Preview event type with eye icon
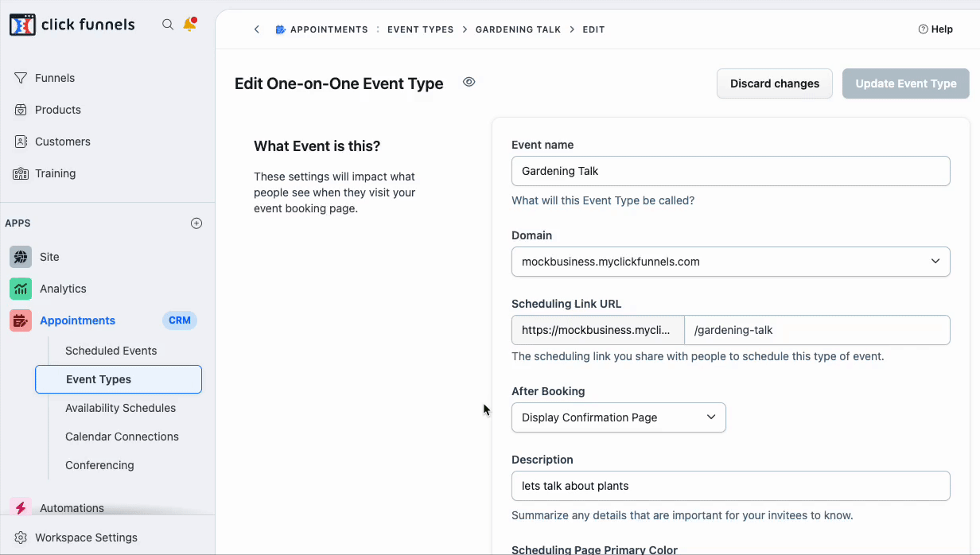The width and height of the screenshot is (980, 555). 469,82
